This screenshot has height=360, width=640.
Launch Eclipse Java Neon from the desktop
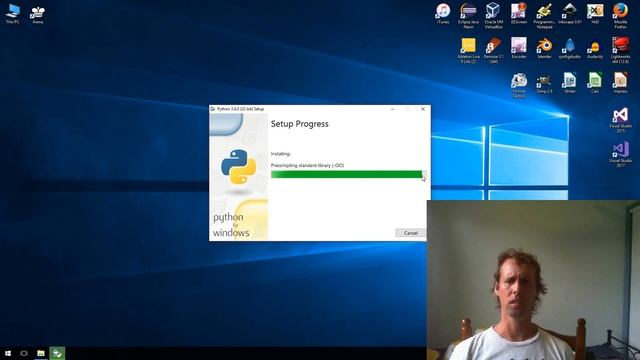tap(468, 16)
